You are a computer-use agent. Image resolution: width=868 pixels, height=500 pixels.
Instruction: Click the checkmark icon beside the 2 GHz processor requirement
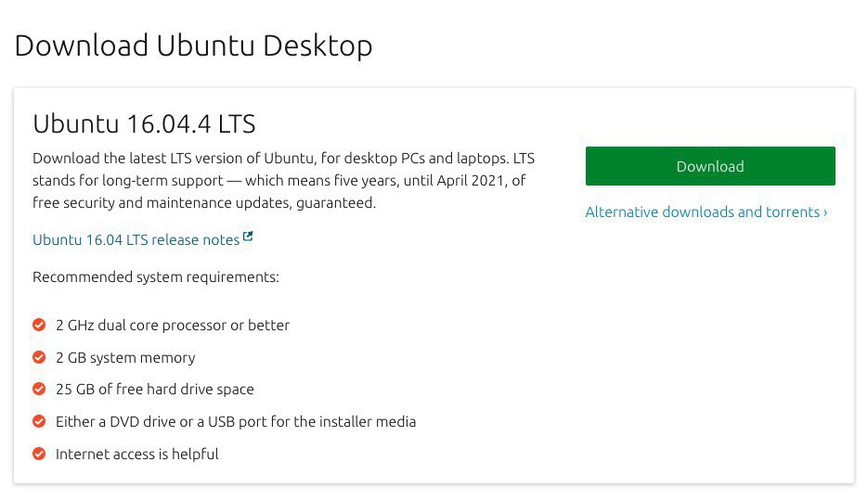(39, 326)
